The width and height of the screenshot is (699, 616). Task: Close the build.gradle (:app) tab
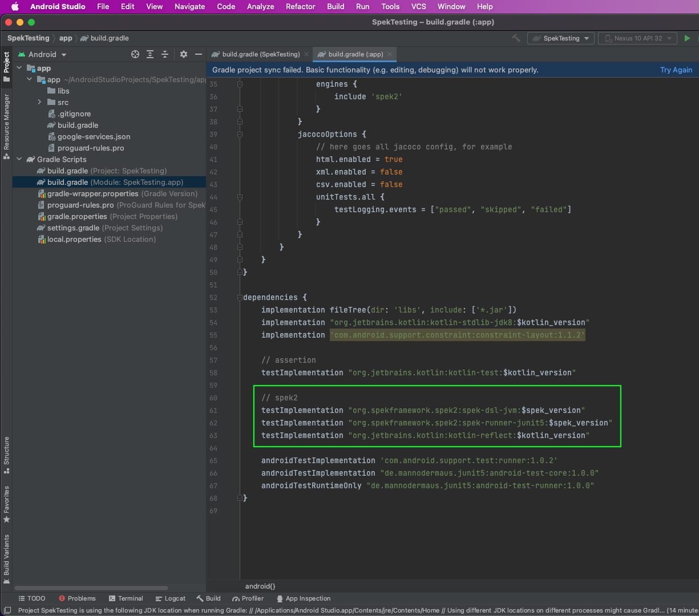[390, 54]
